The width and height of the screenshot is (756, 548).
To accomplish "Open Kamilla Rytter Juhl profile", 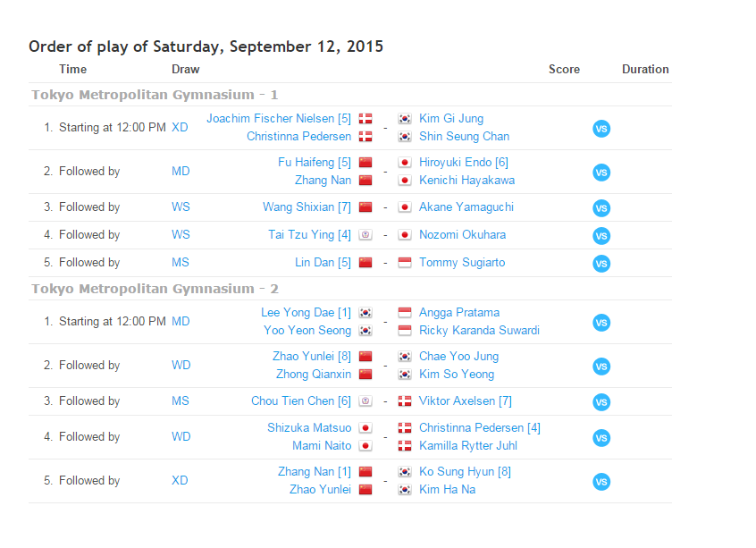I will click(x=468, y=446).
